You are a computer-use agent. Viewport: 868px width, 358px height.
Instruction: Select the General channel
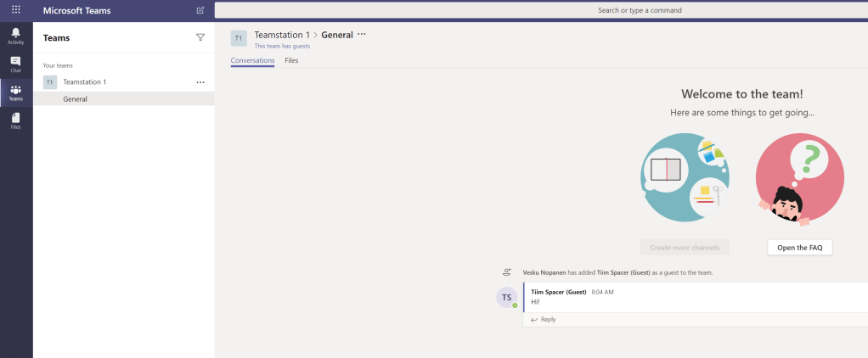pos(76,99)
